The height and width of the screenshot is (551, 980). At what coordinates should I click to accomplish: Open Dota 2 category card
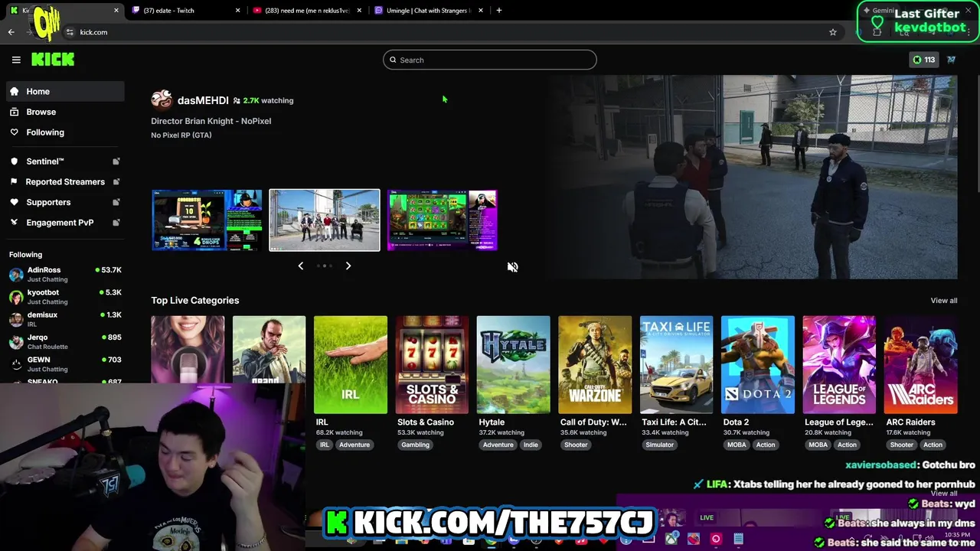click(758, 365)
